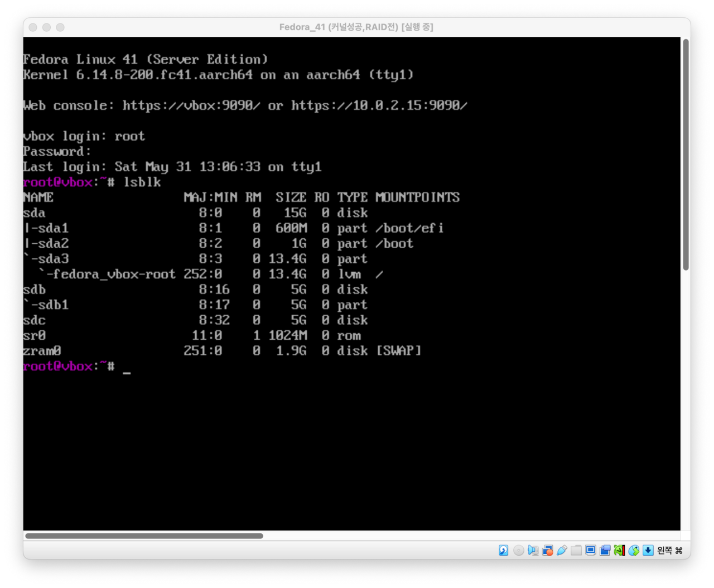Close the Fedora_41 VM window
714x588 pixels.
coord(33,27)
